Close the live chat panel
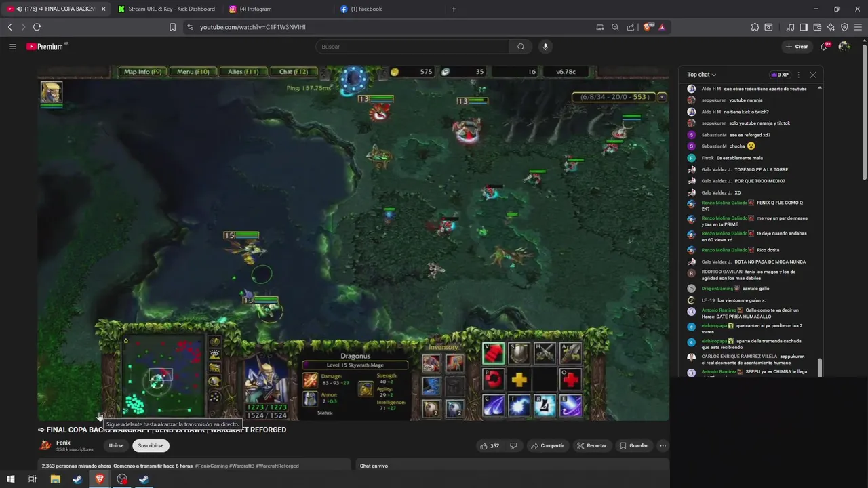The width and height of the screenshot is (868, 488). point(813,75)
